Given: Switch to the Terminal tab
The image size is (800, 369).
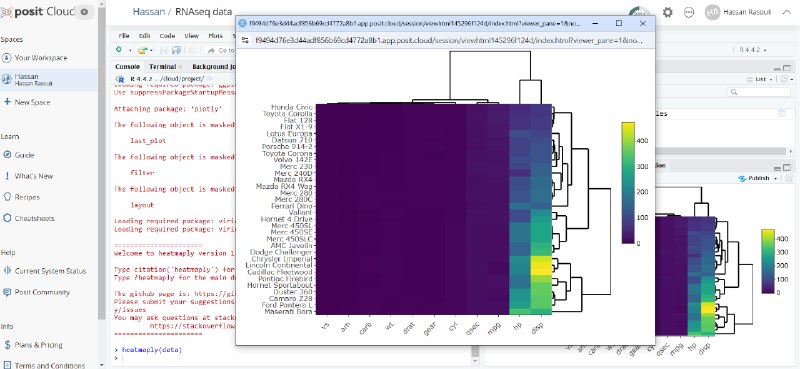Looking at the screenshot, I should 162,67.
